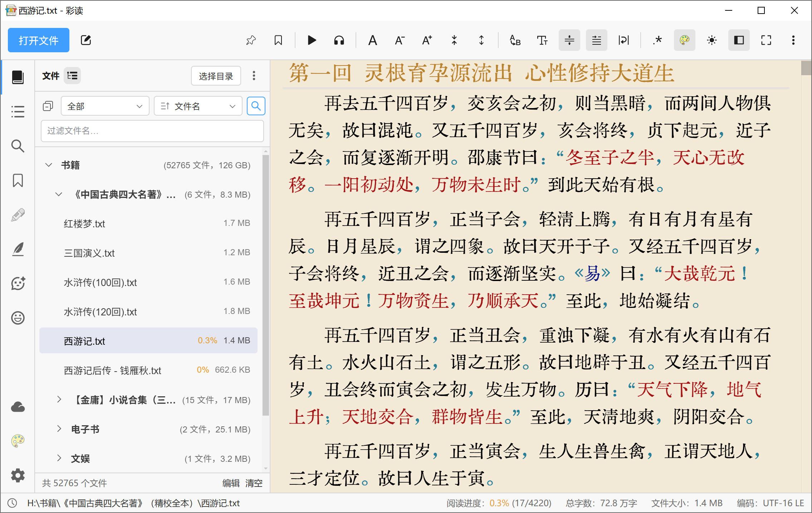The image size is (812, 513).
Task: Select the bookshelf tab in the sidebar
Action: click(x=18, y=77)
